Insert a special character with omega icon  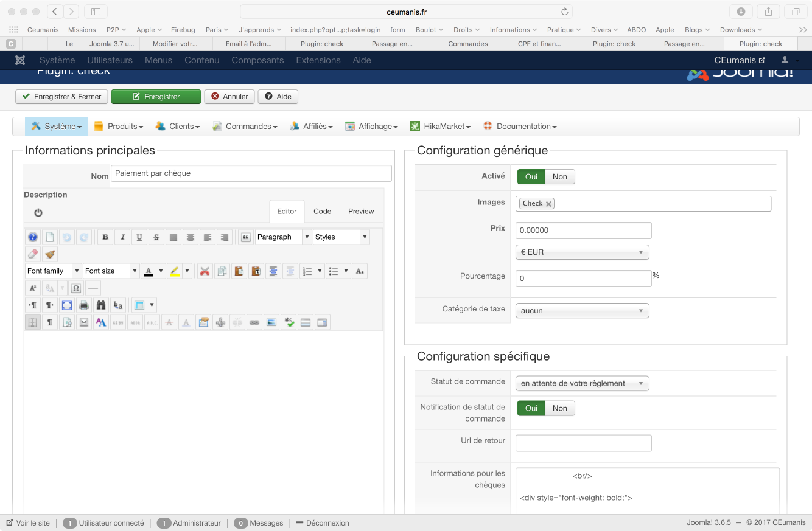[76, 288]
